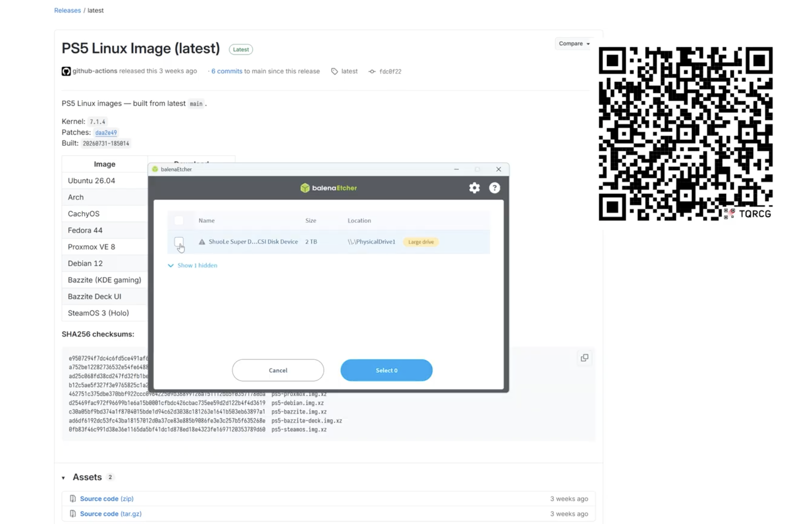
Task: Click the ps5-bazzite.img.xz checksum line
Action: 198,412
